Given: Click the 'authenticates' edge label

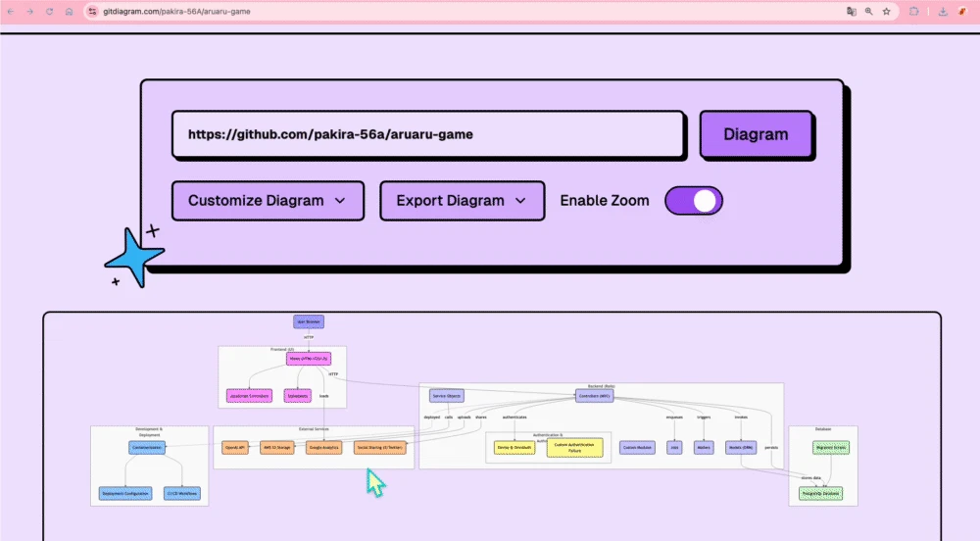Looking at the screenshot, I should [x=514, y=417].
